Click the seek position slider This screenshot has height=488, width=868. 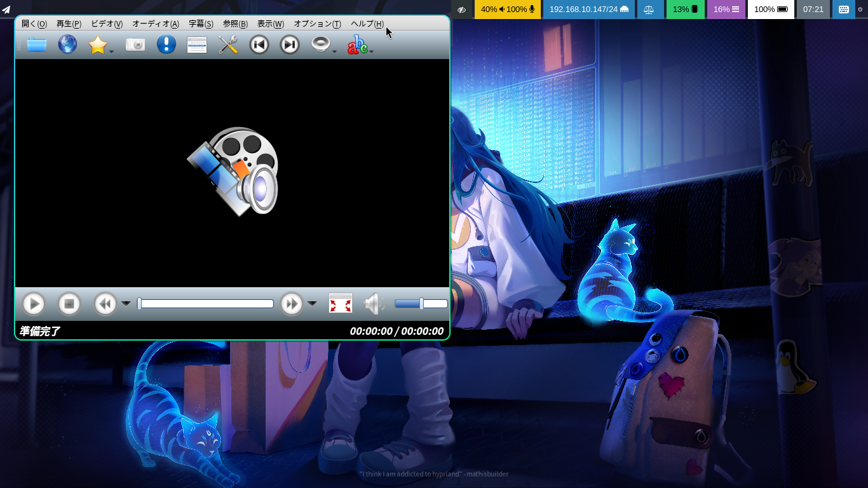[206, 304]
